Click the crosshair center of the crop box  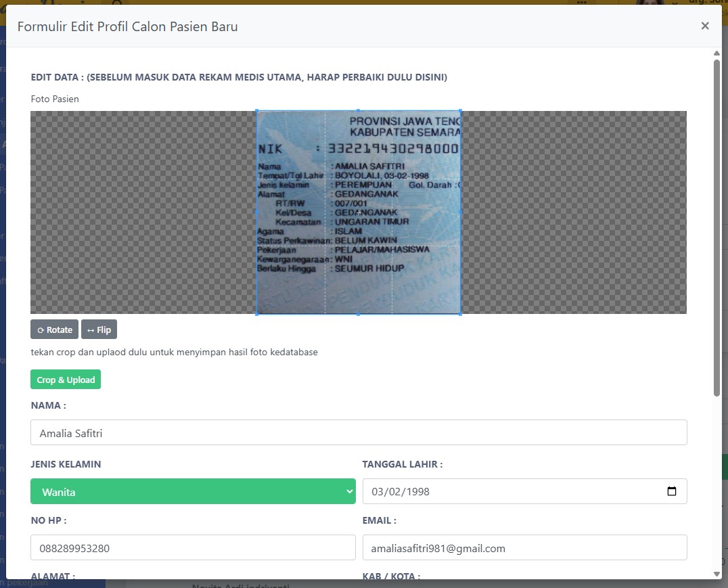pos(359,212)
